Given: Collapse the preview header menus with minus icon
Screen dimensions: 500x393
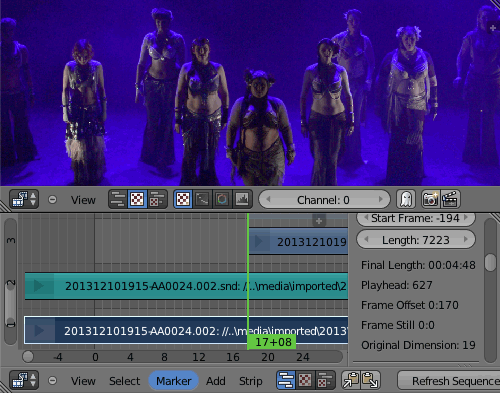Looking at the screenshot, I should [x=52, y=200].
